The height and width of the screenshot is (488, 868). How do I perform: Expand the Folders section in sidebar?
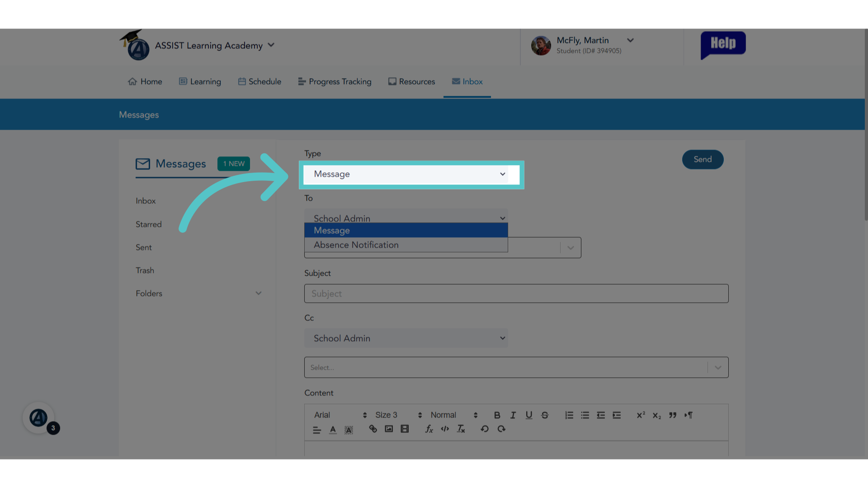point(199,293)
